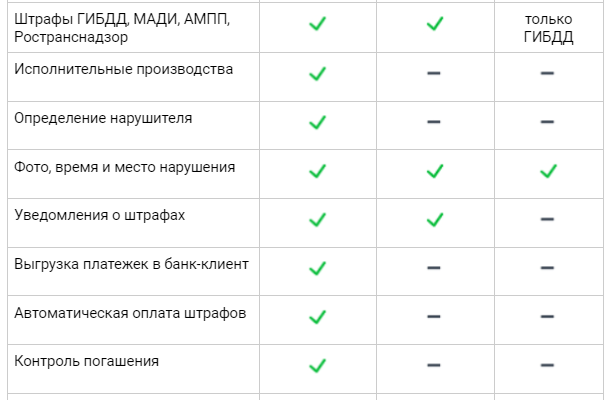612x400 pixels.
Task: Click first-column checkmark for Определение нарушителя
Action: point(318,122)
